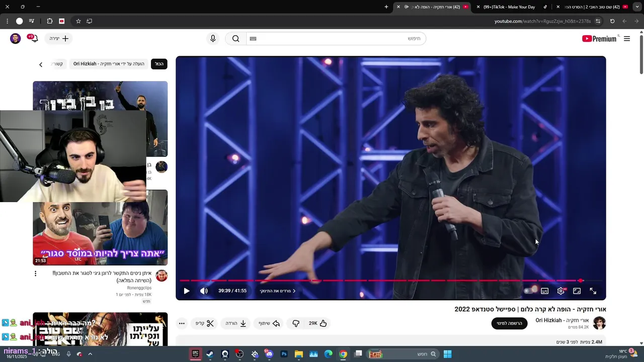Click the Windows taskbar search box
The height and width of the screenshot is (362, 644).
click(401, 354)
